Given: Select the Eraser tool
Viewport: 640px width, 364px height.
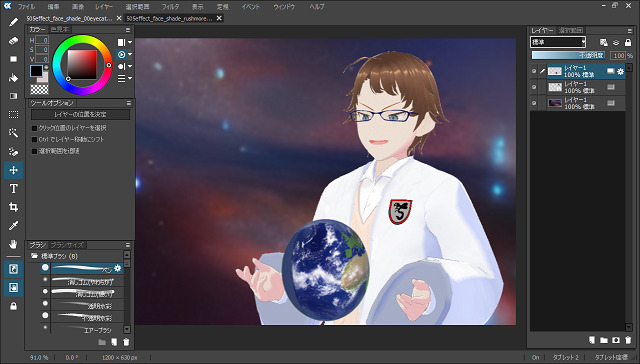Looking at the screenshot, I should (x=13, y=41).
